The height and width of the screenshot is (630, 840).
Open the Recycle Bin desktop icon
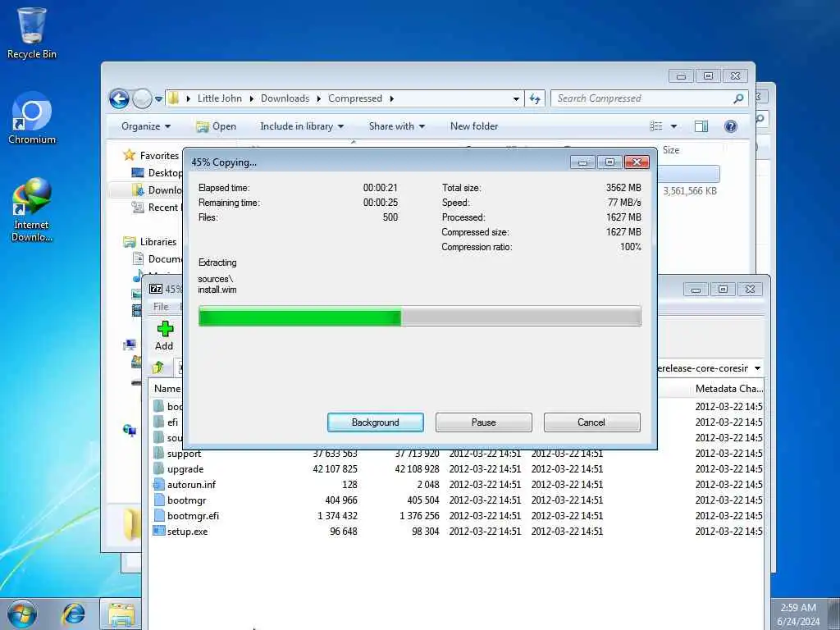point(31,33)
